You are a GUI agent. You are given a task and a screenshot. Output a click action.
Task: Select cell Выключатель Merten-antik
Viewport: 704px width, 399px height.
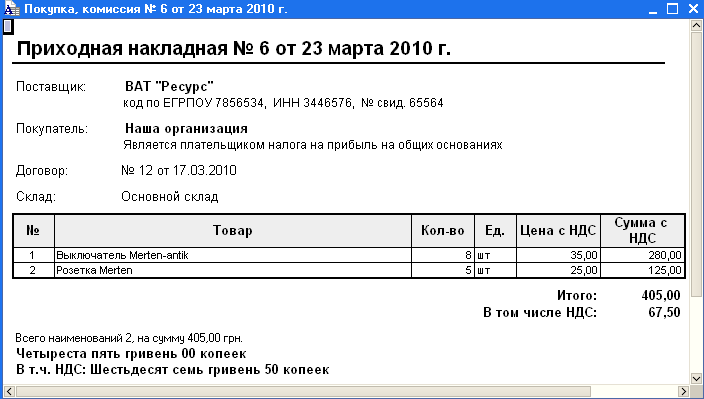pos(233,255)
